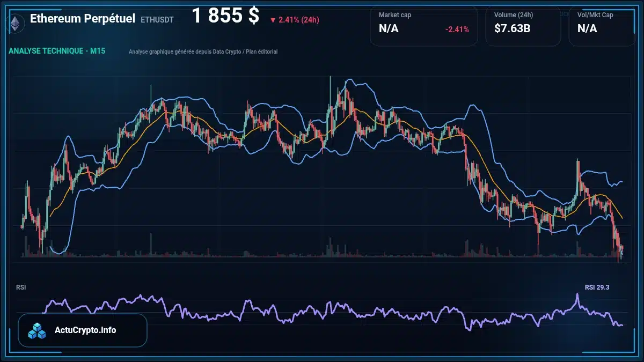Click the ActuCrypto.info link
Screen dimensions: 644x362
pyautogui.click(x=85, y=330)
